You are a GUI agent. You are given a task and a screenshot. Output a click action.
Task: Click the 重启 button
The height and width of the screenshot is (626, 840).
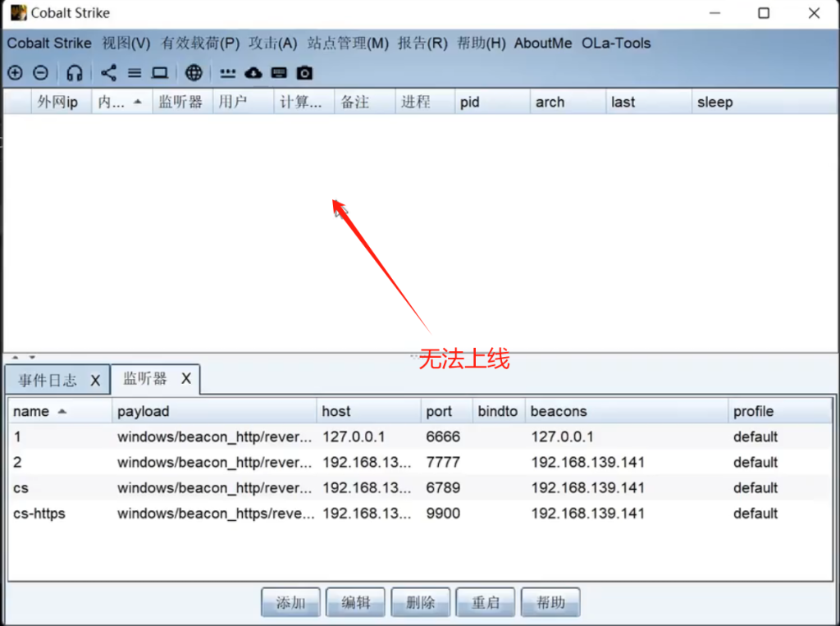point(486,602)
